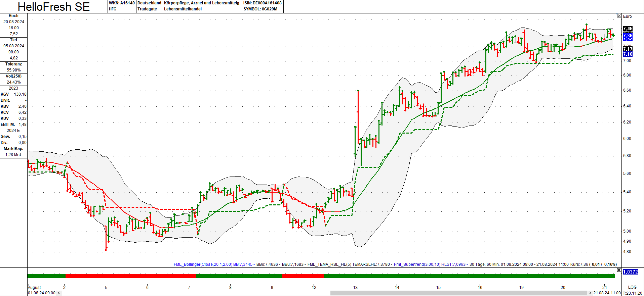Close the lower indicator panel

(619, 270)
